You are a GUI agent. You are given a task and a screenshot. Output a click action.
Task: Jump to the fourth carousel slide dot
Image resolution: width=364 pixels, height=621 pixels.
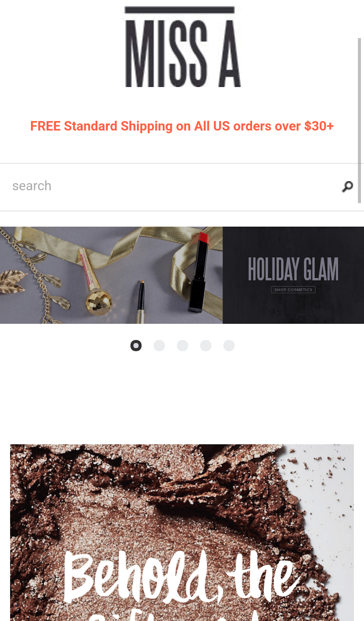coord(206,345)
